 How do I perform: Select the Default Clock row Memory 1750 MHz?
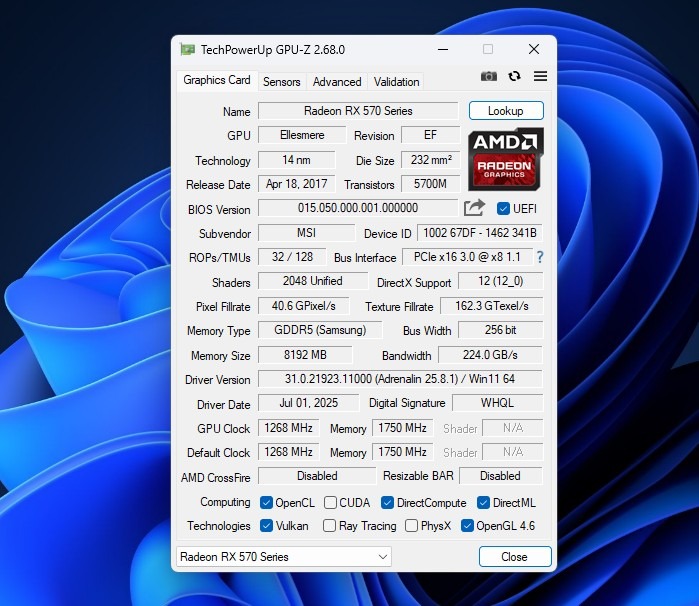click(x=403, y=452)
